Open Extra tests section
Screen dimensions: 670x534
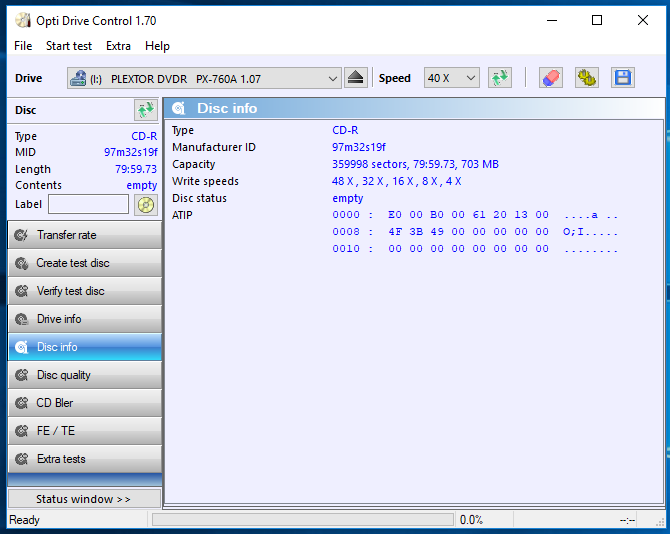(x=85, y=459)
